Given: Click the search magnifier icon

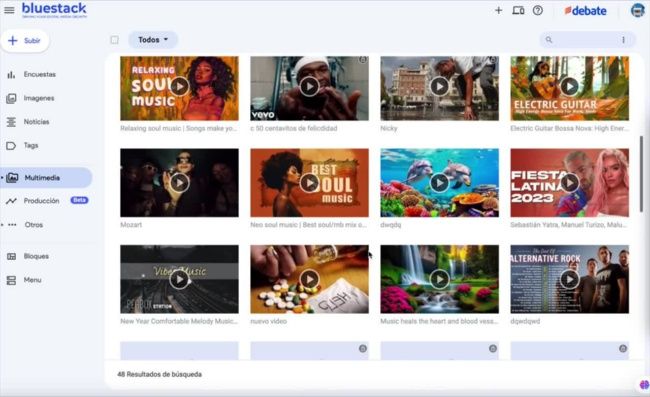Looking at the screenshot, I should [x=549, y=40].
